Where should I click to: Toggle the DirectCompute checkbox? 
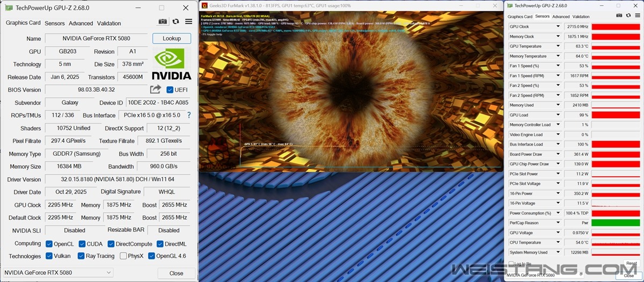[x=111, y=244]
